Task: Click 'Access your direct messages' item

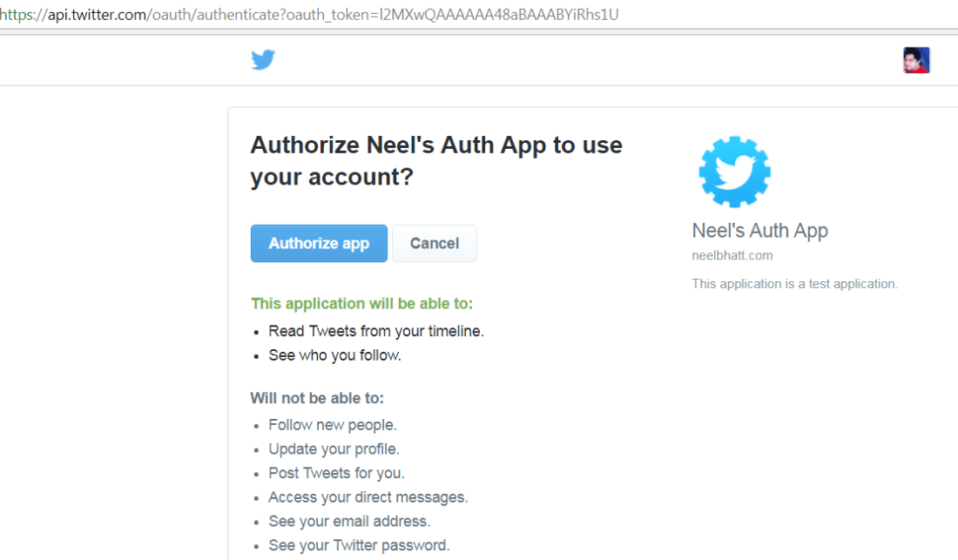Action: (368, 497)
